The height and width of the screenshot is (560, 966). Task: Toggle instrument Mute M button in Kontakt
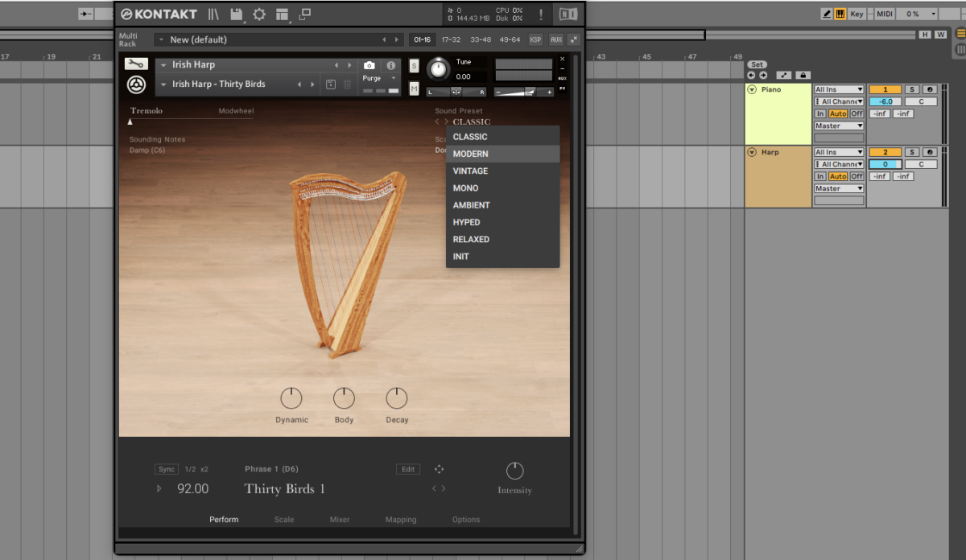414,88
